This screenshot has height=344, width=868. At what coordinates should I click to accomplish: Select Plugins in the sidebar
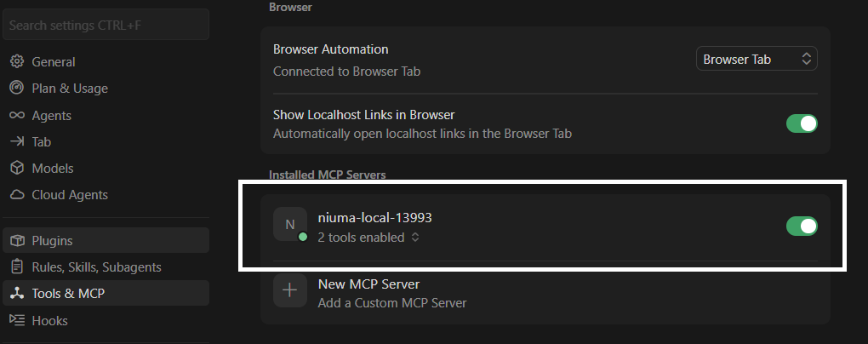point(106,240)
